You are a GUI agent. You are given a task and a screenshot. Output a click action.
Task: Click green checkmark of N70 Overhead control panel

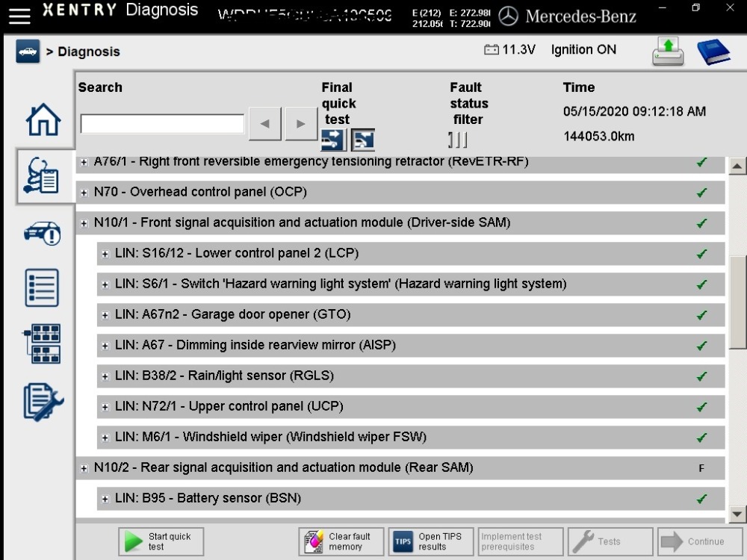point(701,193)
